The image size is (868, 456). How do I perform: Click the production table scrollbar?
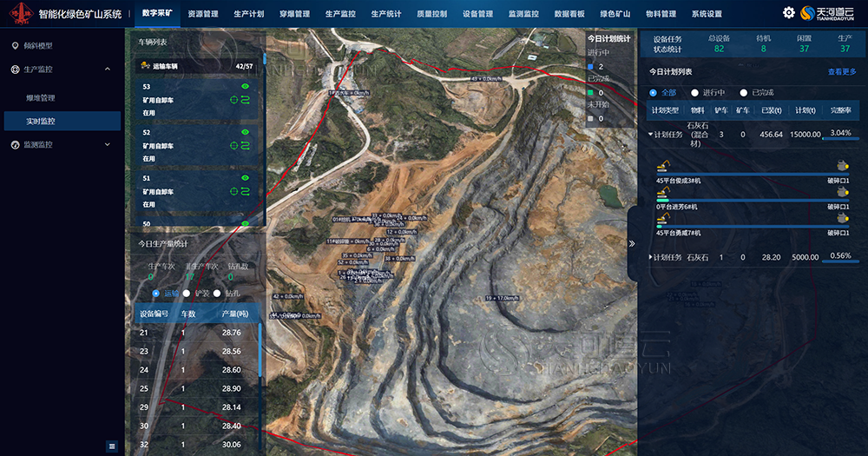coord(260,351)
